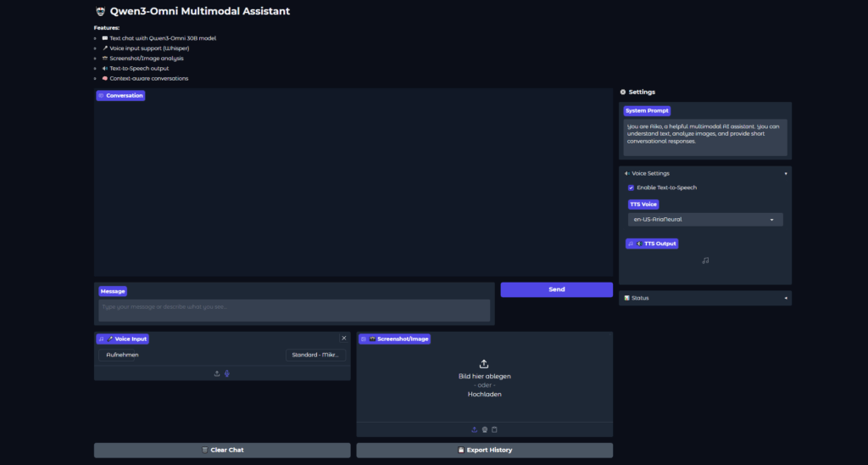Click the upload source icon under Screenshot/Image
868x465 pixels.
coord(475,429)
